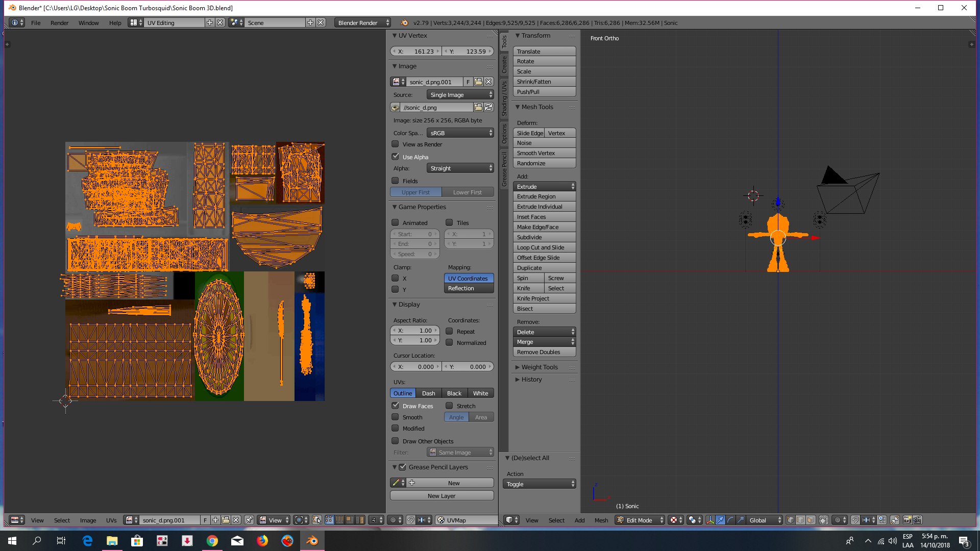
Task: Reload the sonic_d.png image file
Action: [x=488, y=107]
